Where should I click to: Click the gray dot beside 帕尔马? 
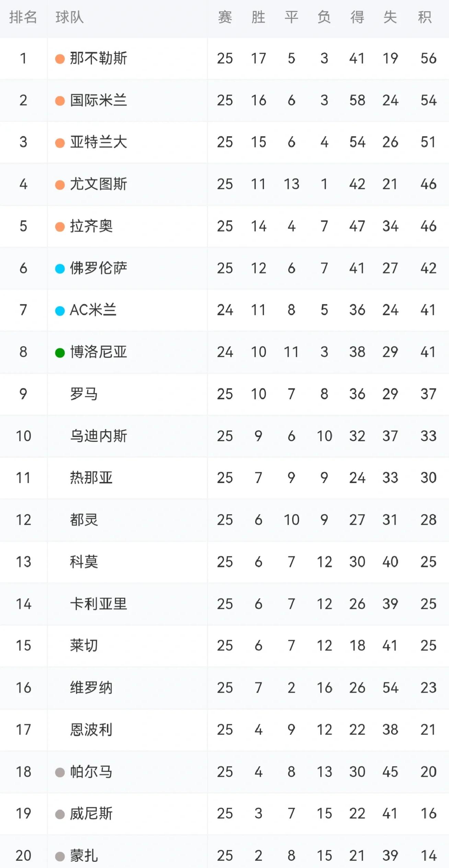[x=60, y=772]
